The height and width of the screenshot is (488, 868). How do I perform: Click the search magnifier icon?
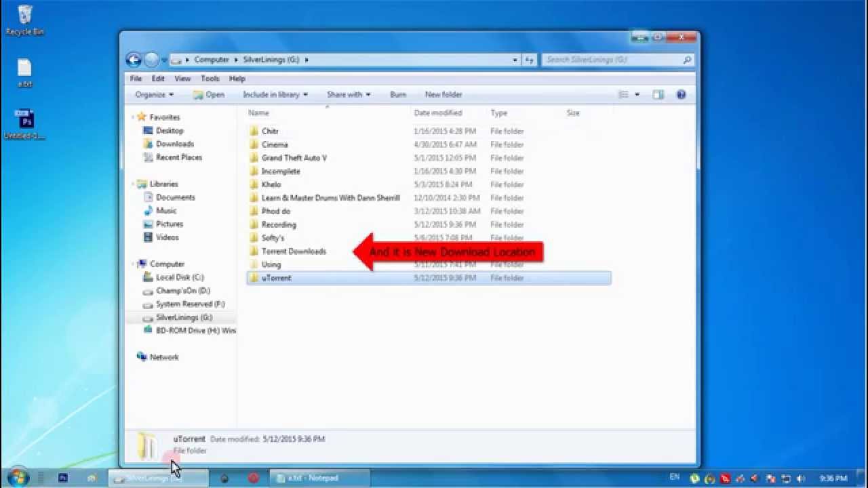point(687,60)
